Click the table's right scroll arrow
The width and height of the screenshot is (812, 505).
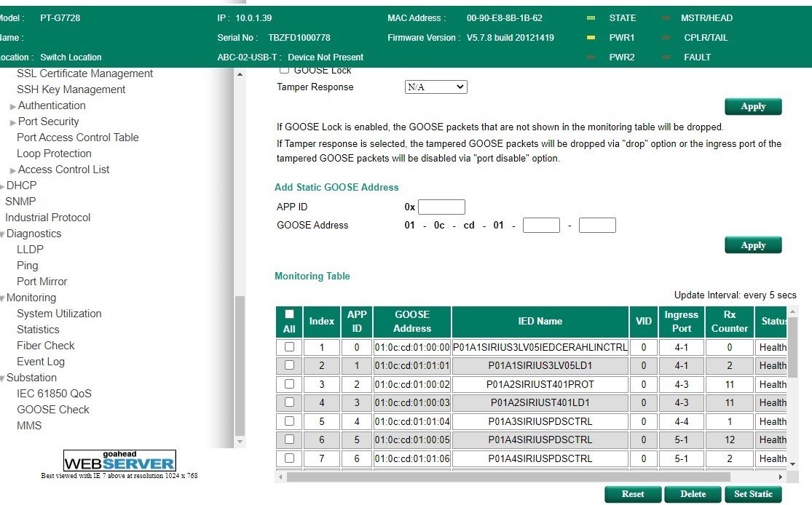(781, 477)
